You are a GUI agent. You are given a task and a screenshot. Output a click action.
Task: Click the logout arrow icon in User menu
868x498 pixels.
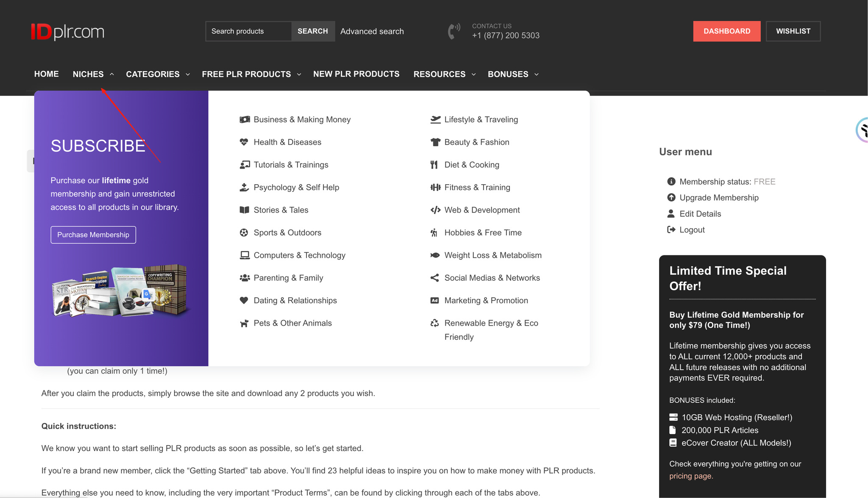671,230
